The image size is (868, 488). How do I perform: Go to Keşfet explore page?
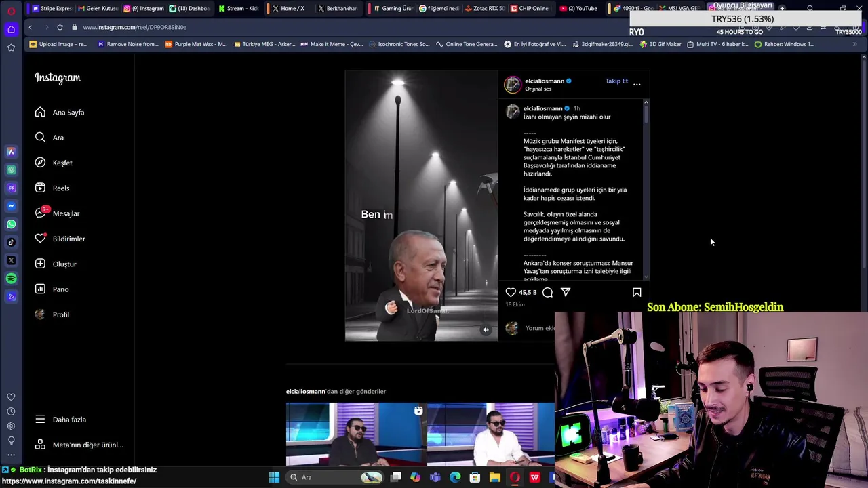[54, 163]
